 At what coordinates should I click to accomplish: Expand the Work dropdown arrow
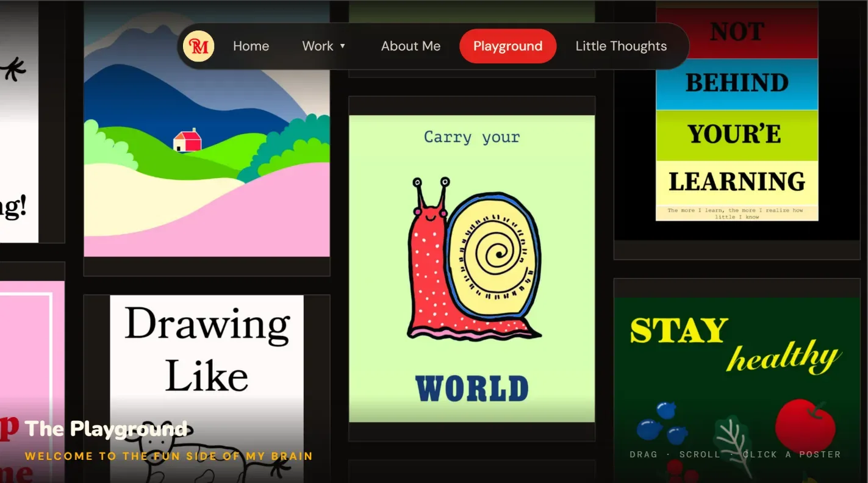pos(342,46)
